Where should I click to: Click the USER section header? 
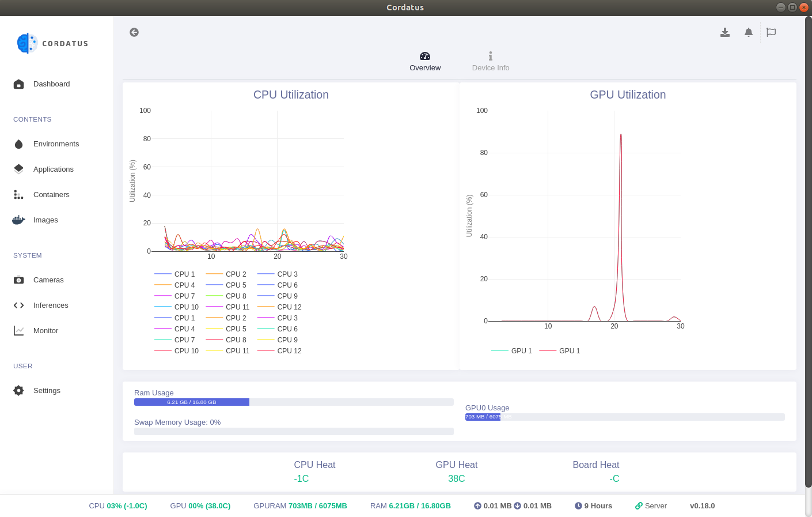pyautogui.click(x=23, y=366)
